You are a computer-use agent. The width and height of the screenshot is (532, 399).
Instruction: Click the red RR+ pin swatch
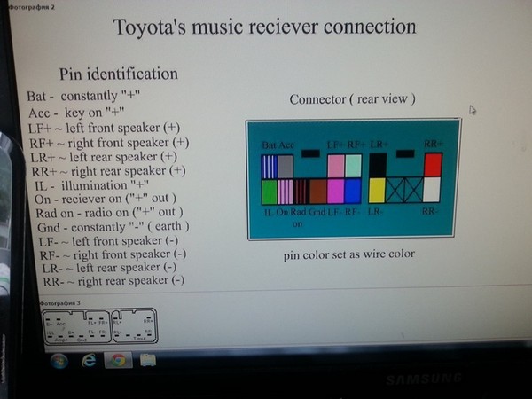point(434,165)
